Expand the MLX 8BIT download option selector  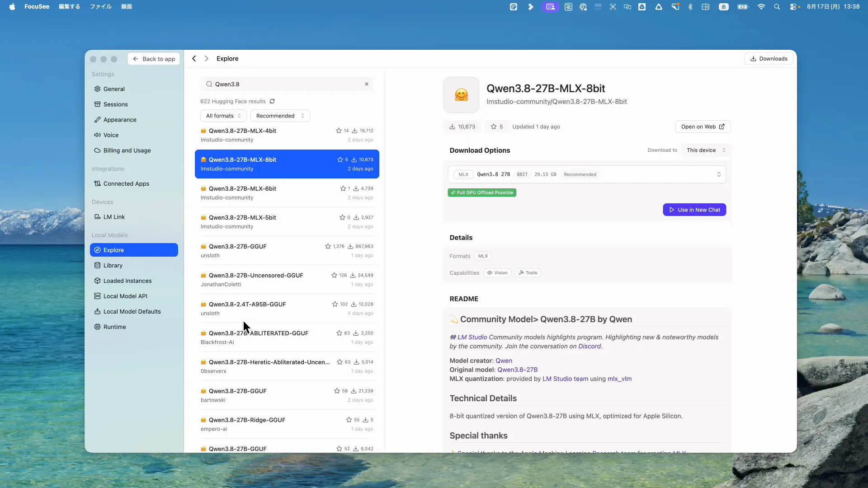click(587, 174)
